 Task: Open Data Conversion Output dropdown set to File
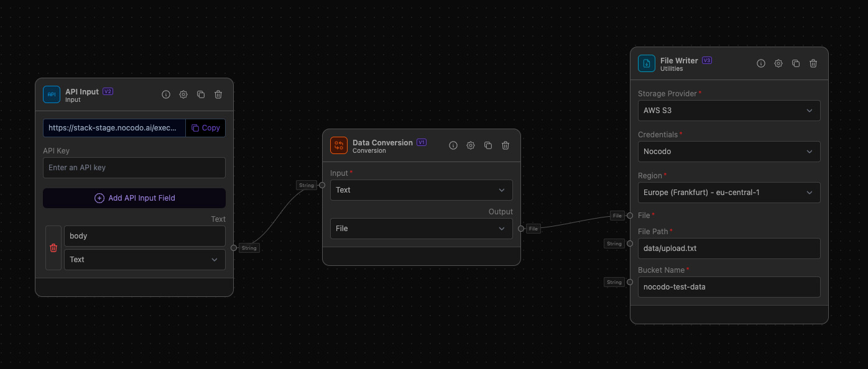pyautogui.click(x=421, y=229)
